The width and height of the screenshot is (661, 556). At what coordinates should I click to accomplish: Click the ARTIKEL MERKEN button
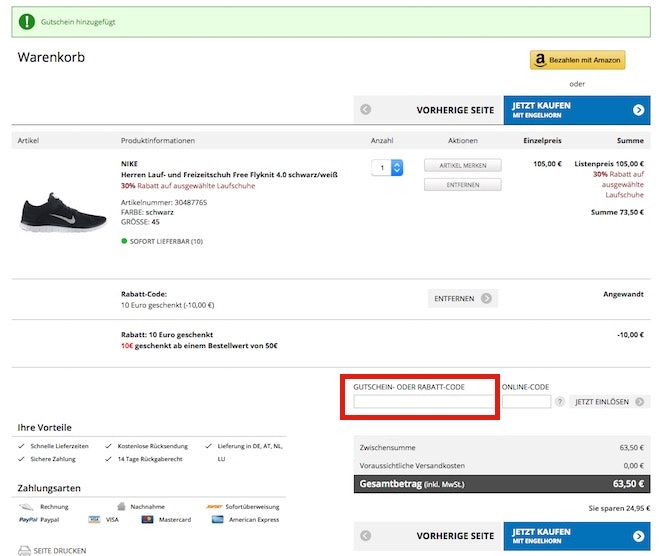point(463,165)
